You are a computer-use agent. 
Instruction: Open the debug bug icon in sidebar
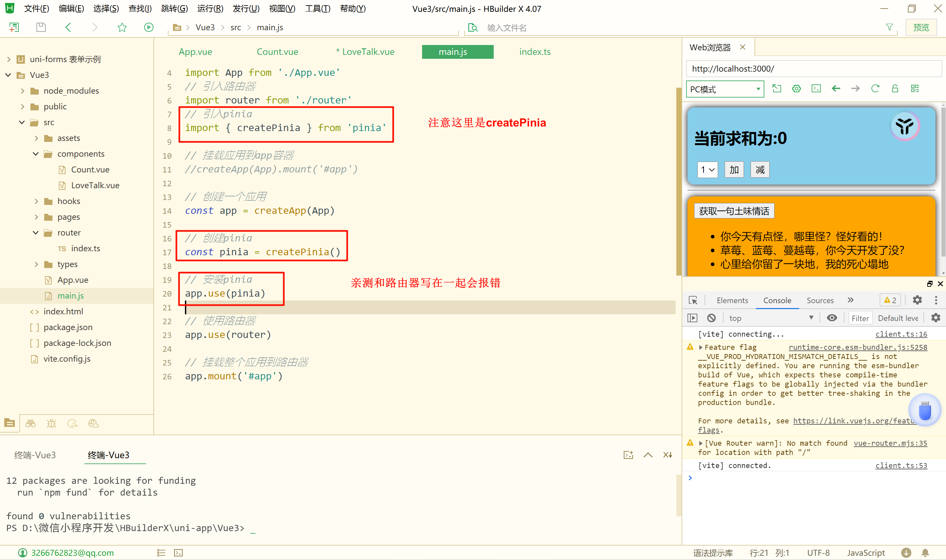point(51,423)
